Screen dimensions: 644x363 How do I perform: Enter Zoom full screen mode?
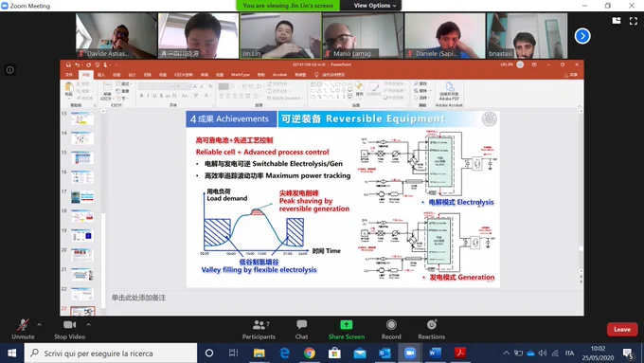coord(634,21)
